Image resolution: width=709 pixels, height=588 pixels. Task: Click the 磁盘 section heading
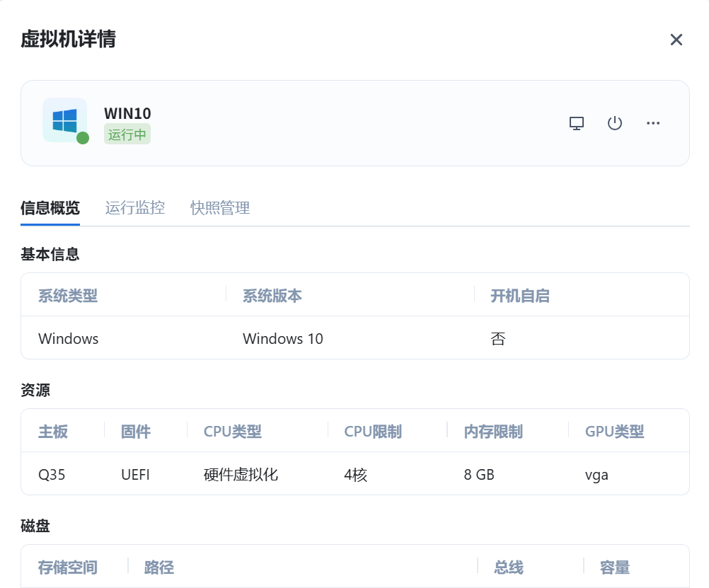[x=35, y=526]
